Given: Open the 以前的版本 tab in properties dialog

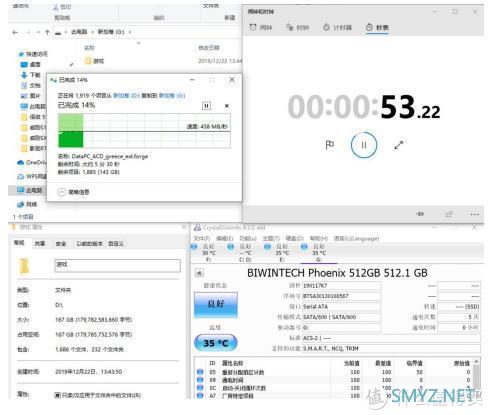Looking at the screenshot, I should tap(89, 244).
